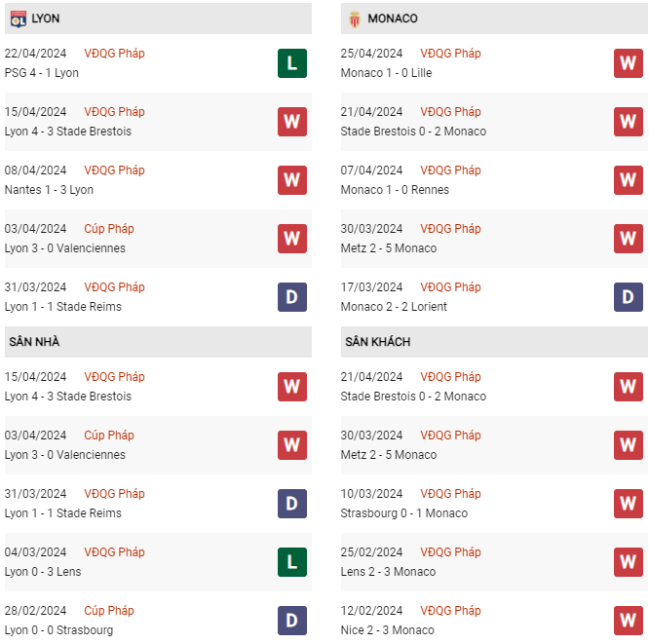Viewport: 649px width, 644px height.
Task: Click the green L badge for PSG 4-1 Lyon
Action: click(x=291, y=63)
